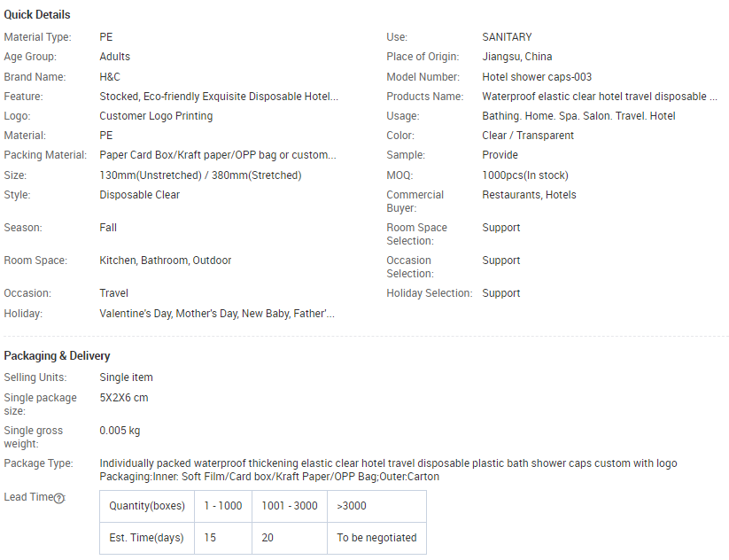Click the 'Single gross weight:' label
The width and height of the screenshot is (729, 560).
point(33,437)
